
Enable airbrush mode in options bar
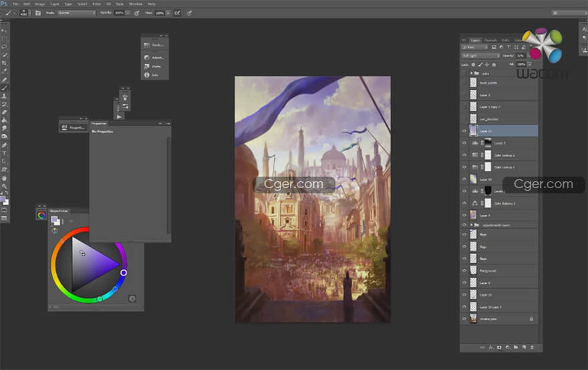(177, 13)
